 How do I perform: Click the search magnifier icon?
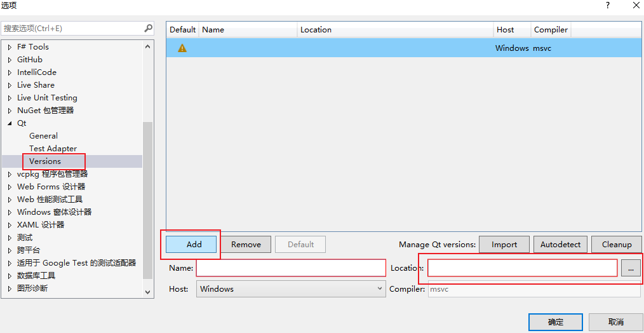point(148,29)
